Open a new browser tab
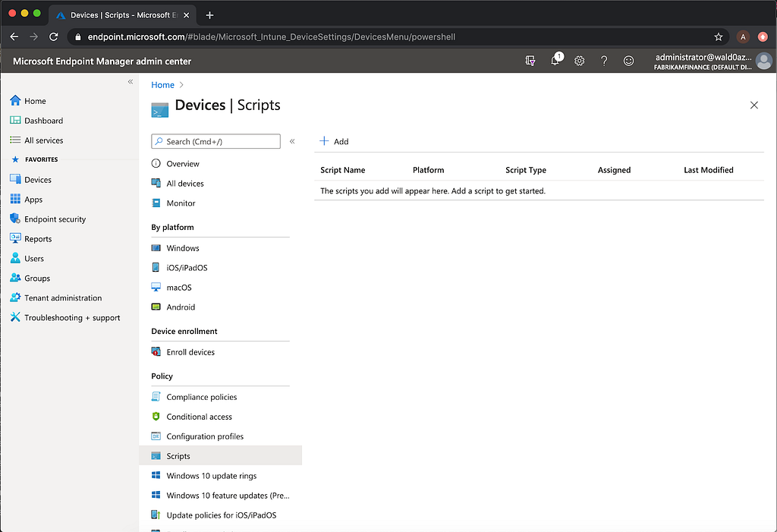This screenshot has width=777, height=532. tap(209, 15)
